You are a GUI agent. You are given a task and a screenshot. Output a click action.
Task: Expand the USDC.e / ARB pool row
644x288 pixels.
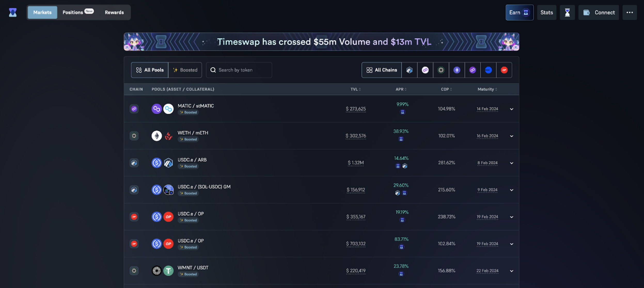click(x=511, y=163)
